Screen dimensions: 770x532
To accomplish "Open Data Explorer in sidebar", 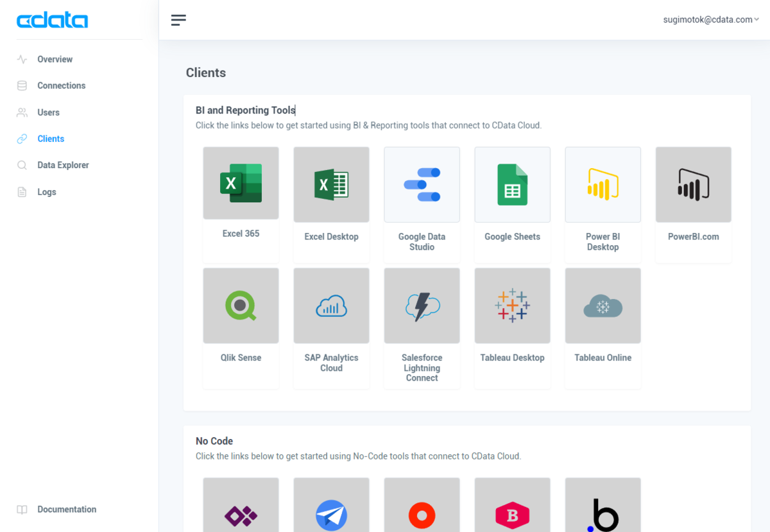I will 63,165.
